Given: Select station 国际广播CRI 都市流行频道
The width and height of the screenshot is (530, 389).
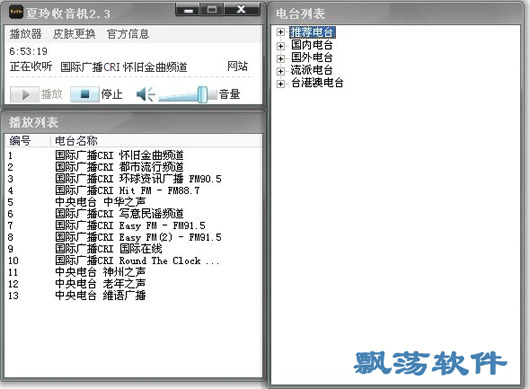Looking at the screenshot, I should (119, 167).
